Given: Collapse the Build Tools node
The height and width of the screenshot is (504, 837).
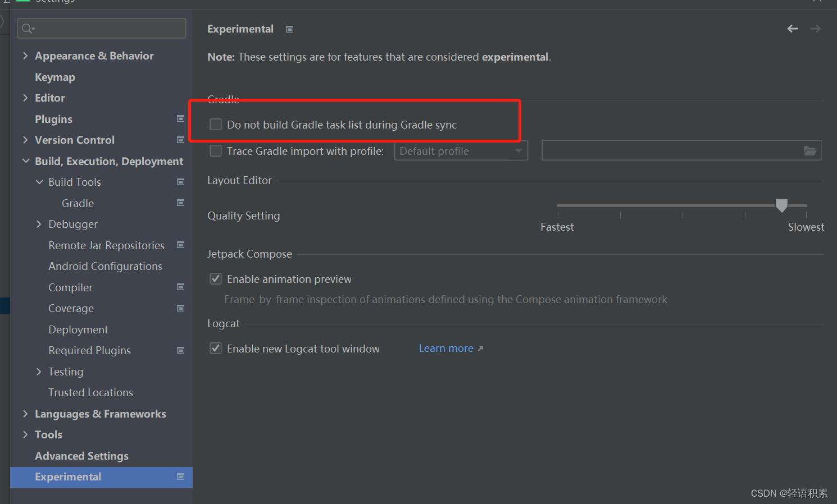Looking at the screenshot, I should tap(39, 182).
